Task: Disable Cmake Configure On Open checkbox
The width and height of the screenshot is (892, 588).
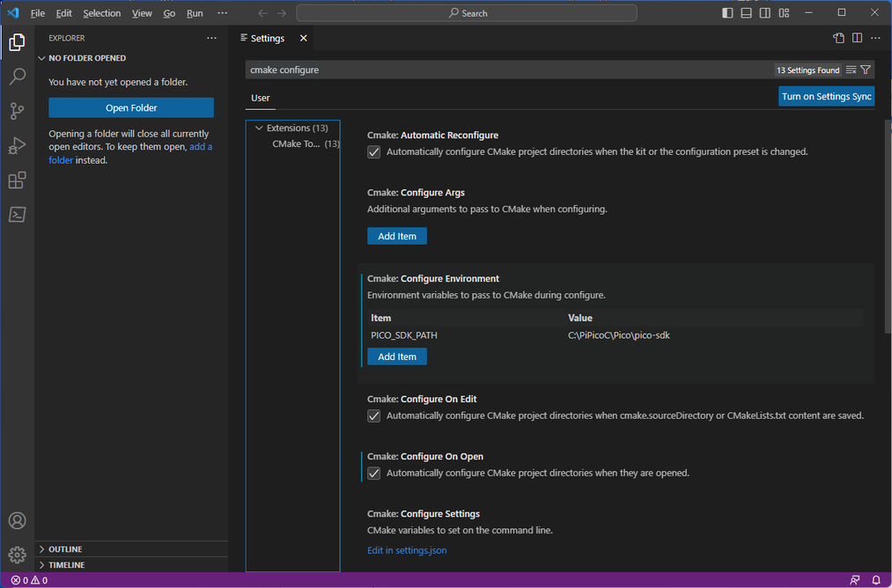Action: (x=373, y=474)
